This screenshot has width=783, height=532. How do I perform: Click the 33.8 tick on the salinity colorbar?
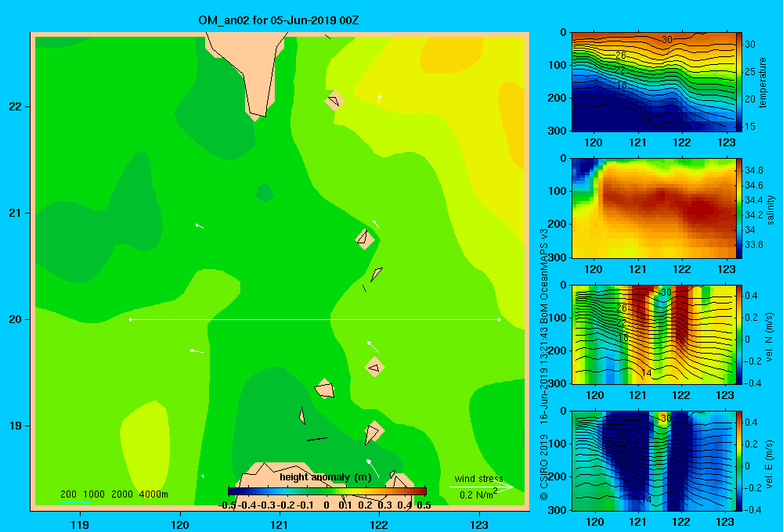pyautogui.click(x=753, y=245)
